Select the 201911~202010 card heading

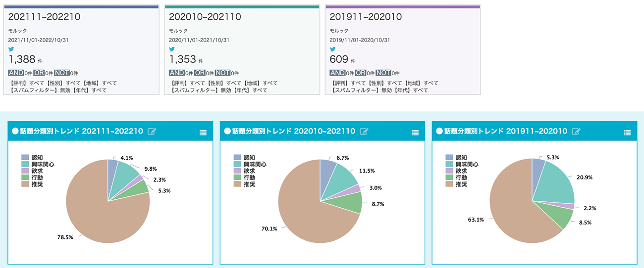pyautogui.click(x=366, y=17)
